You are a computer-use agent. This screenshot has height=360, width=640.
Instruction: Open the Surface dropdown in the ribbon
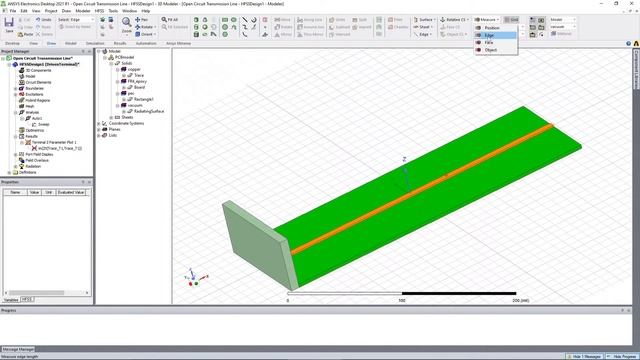click(x=424, y=20)
